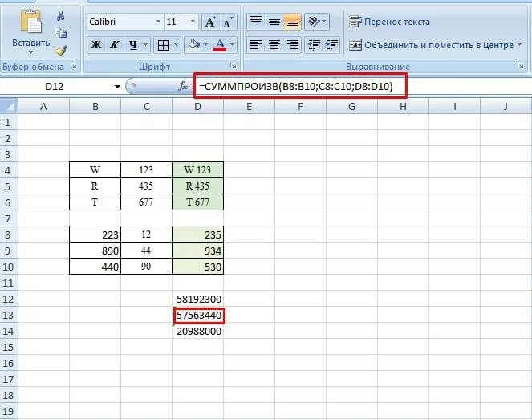
Task: Open font color dropdown arrow
Action: click(x=232, y=44)
